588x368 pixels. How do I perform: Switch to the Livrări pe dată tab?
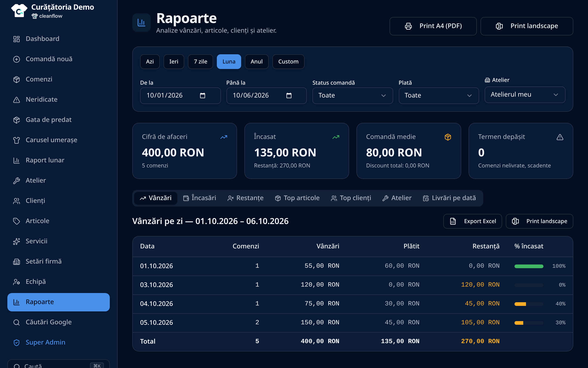tap(449, 198)
